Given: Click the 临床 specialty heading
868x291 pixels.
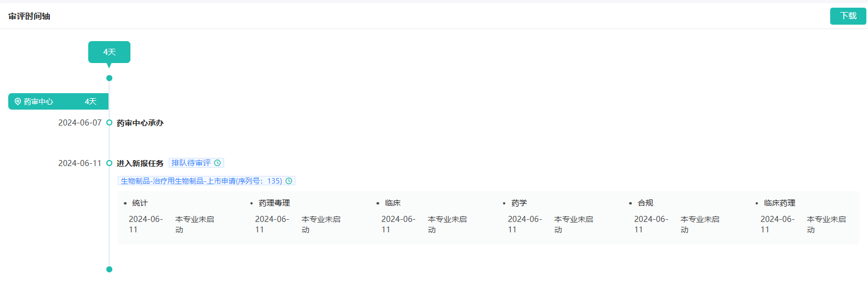Looking at the screenshot, I should 393,203.
